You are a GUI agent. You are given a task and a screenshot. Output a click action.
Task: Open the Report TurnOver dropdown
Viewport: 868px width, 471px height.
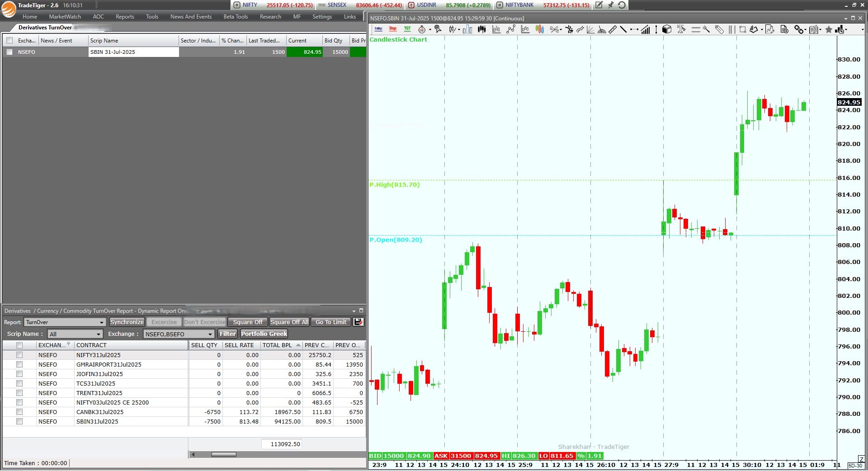[x=65, y=322]
